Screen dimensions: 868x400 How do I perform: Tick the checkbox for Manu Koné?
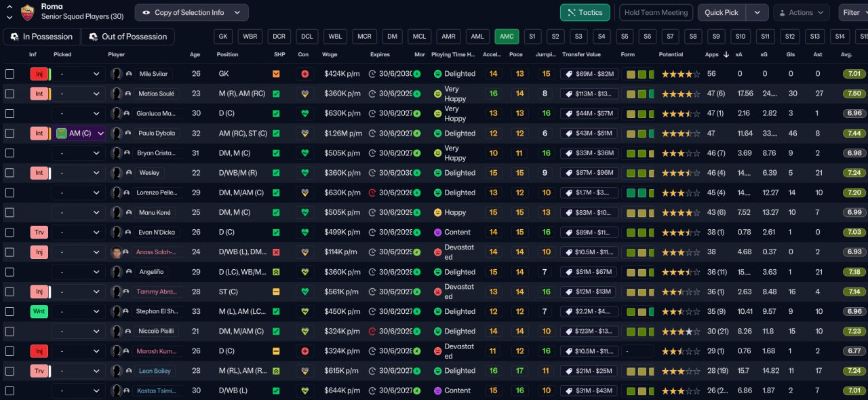[x=9, y=213]
